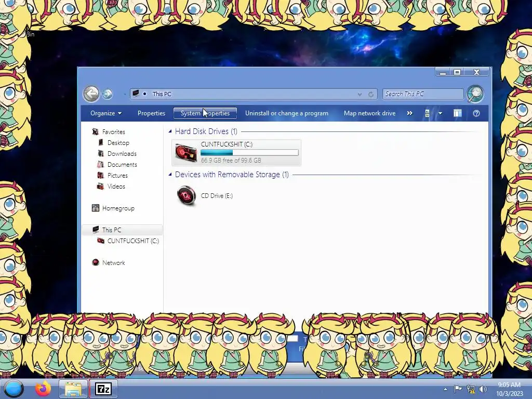Open Documents in the sidebar

pyautogui.click(x=122, y=165)
